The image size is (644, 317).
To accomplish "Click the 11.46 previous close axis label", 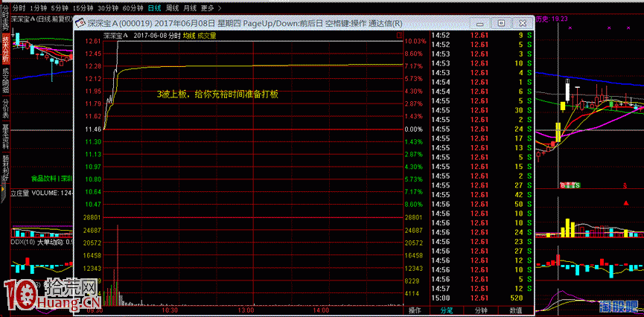I will [93, 129].
